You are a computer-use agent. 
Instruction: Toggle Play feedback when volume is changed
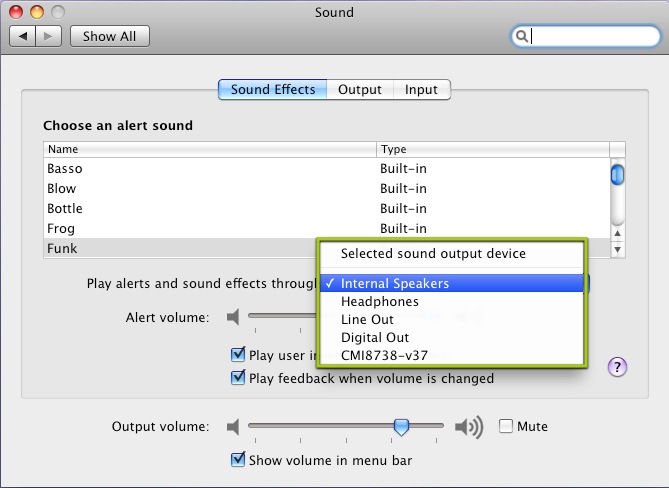(238, 378)
